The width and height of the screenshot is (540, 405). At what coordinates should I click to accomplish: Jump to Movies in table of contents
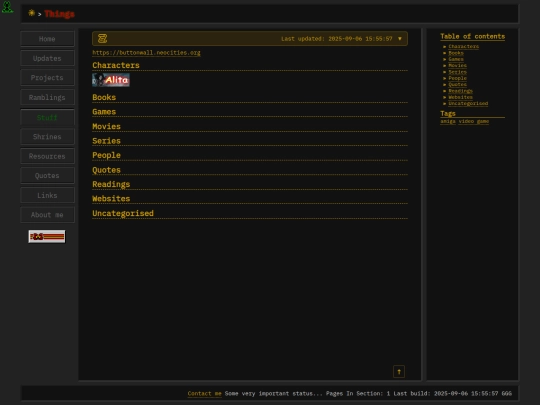[457, 65]
